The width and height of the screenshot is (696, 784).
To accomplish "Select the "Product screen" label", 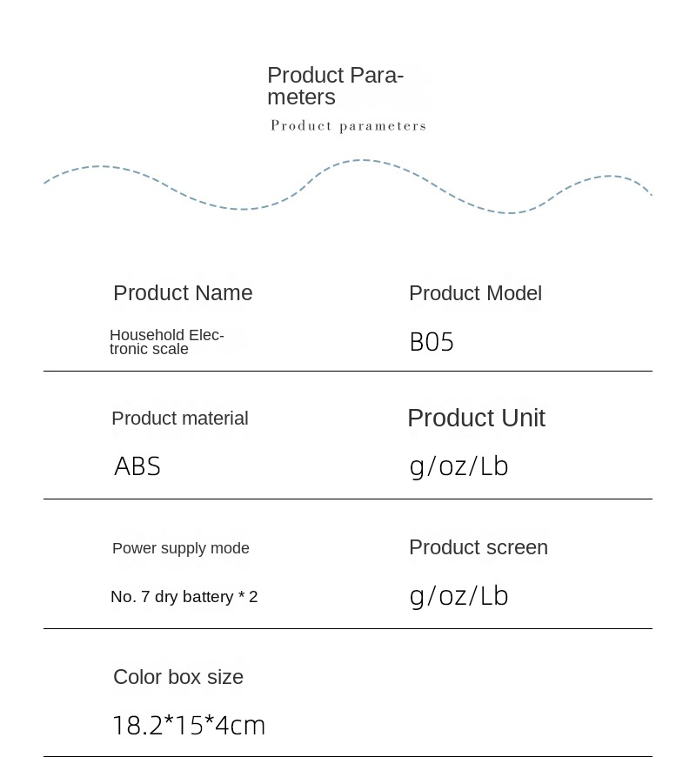I will 478,547.
